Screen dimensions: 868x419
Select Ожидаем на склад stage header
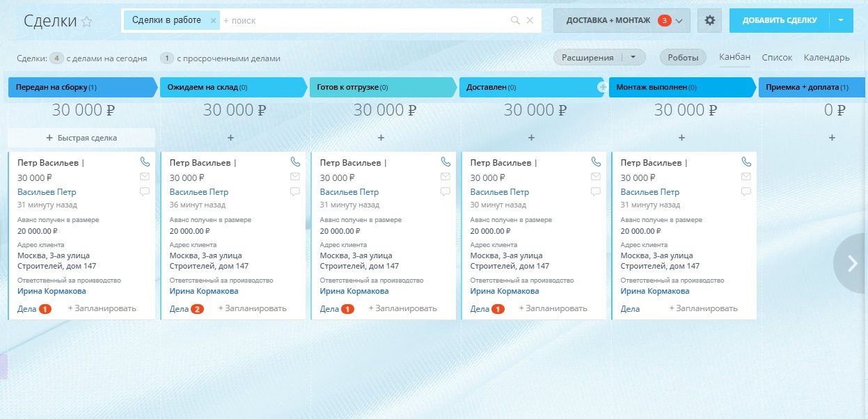234,88
